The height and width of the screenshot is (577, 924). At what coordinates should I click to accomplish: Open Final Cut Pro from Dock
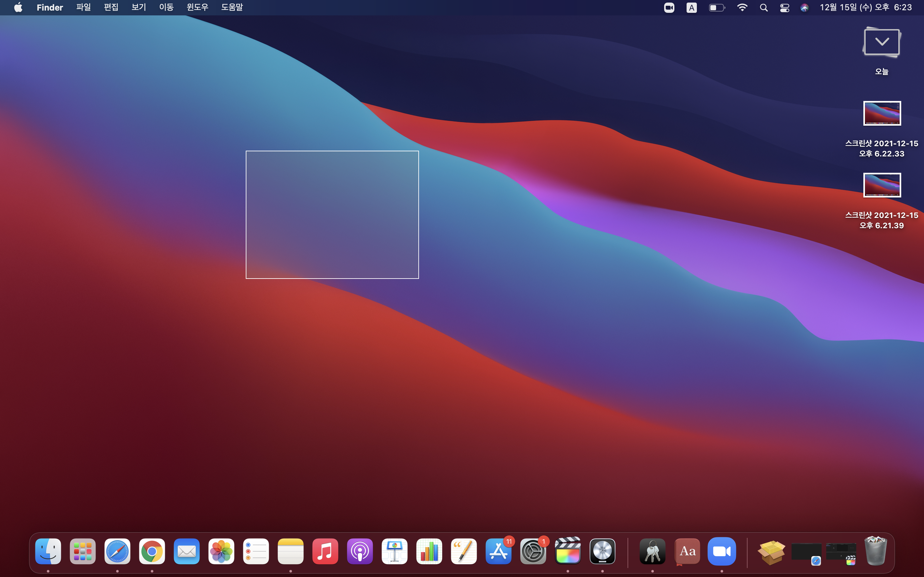tap(568, 551)
